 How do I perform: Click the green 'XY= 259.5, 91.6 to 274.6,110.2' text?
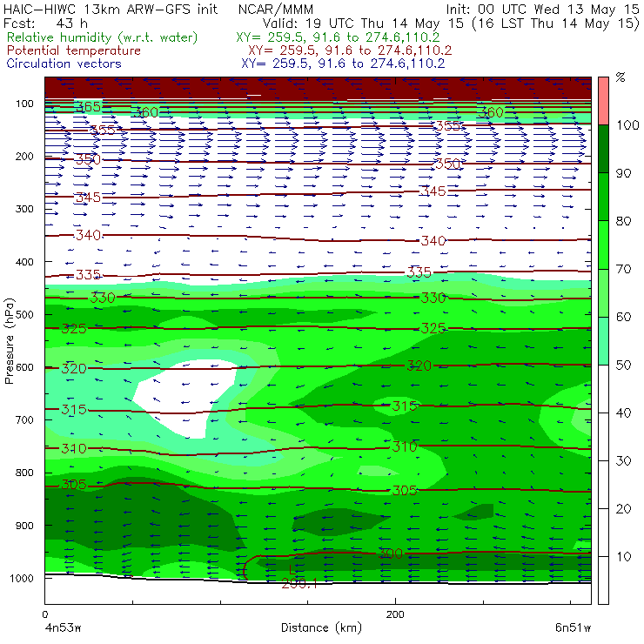[338, 37]
